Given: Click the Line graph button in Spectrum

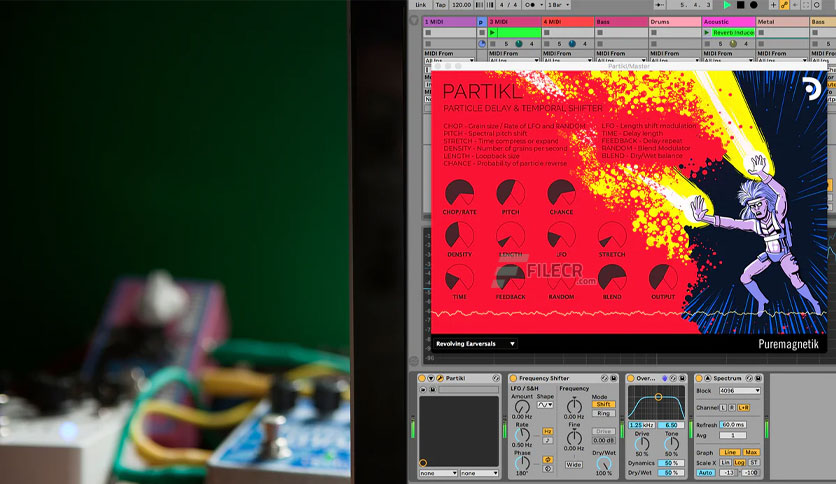Looking at the screenshot, I should click(x=730, y=452).
